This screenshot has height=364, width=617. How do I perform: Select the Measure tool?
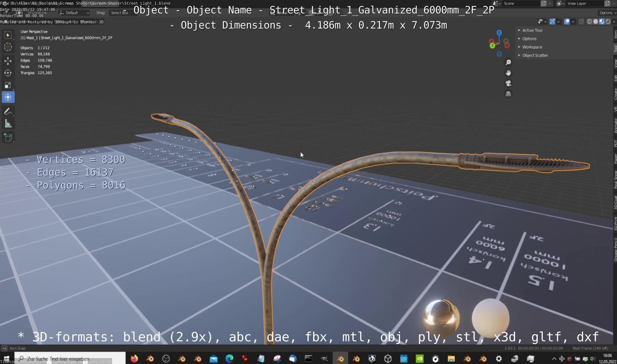pos(8,124)
